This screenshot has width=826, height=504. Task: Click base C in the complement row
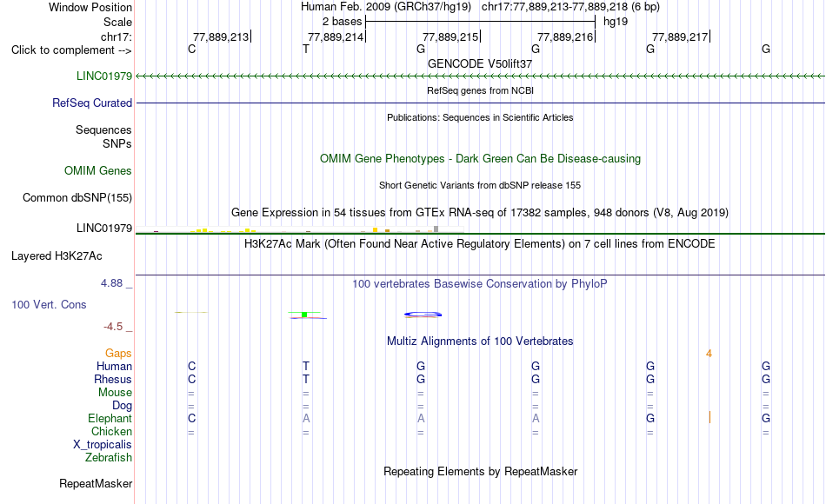192,49
